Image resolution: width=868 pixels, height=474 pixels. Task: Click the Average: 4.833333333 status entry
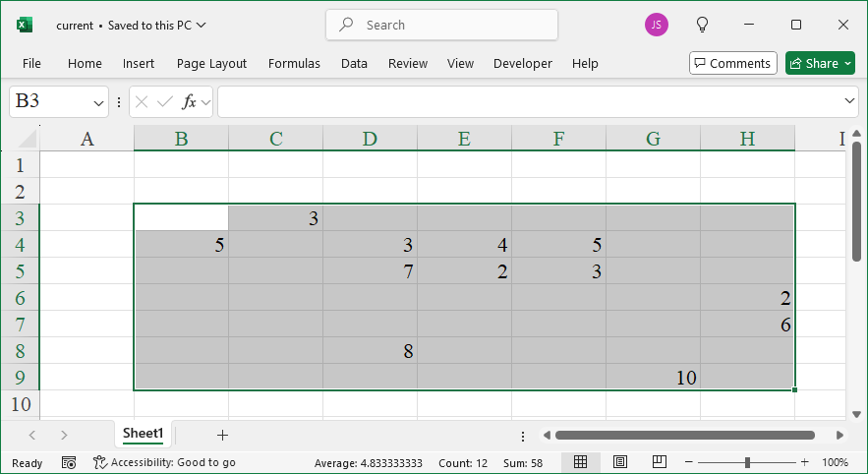click(368, 463)
